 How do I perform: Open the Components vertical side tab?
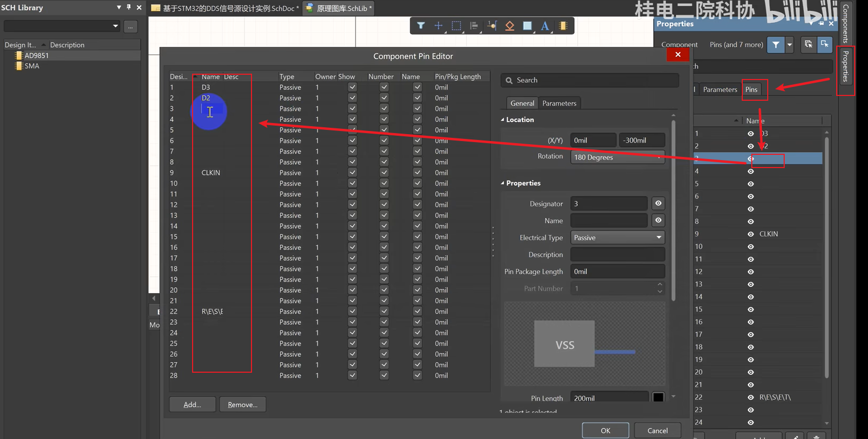pos(845,23)
